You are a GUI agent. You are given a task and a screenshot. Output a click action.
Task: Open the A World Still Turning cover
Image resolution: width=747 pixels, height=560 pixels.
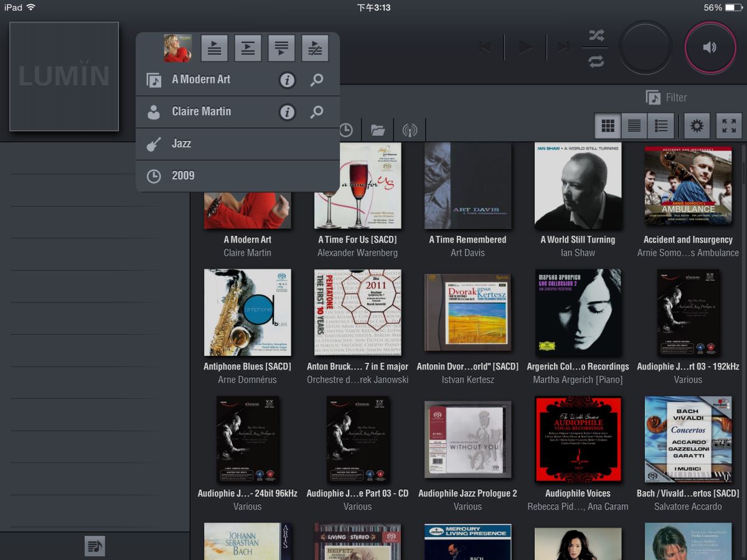(x=578, y=185)
